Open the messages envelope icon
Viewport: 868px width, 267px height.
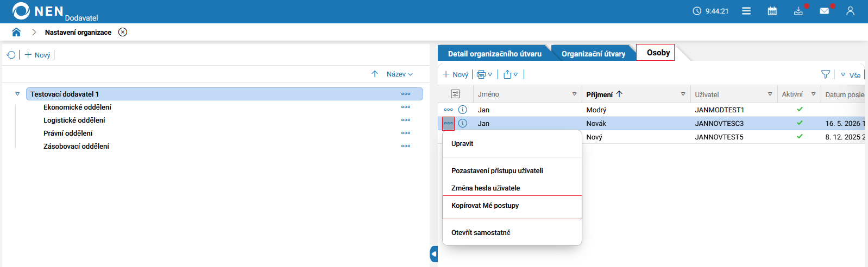[824, 11]
